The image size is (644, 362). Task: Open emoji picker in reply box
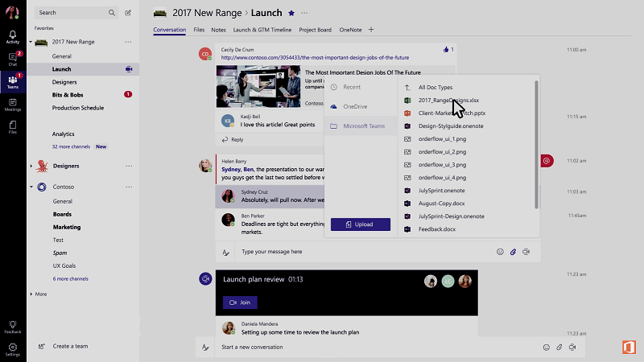[500, 252]
